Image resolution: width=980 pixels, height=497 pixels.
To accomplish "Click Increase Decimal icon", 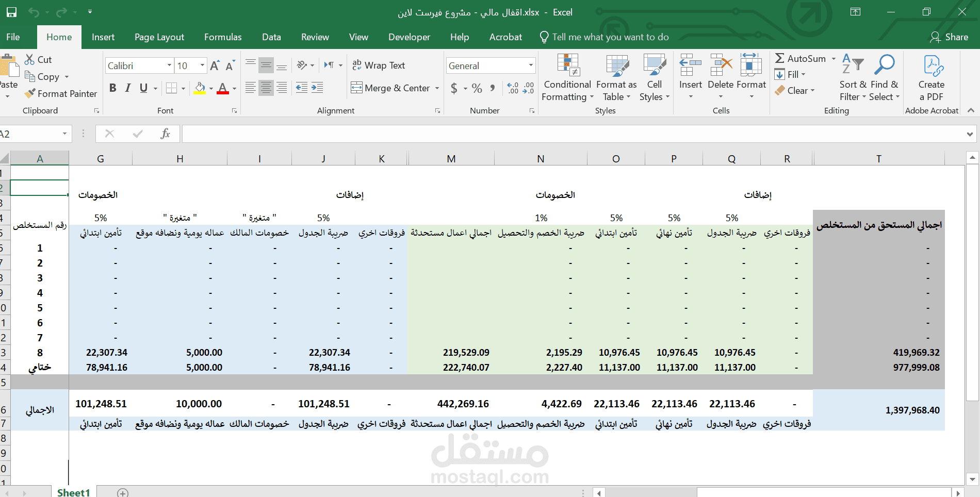I will 513,88.
